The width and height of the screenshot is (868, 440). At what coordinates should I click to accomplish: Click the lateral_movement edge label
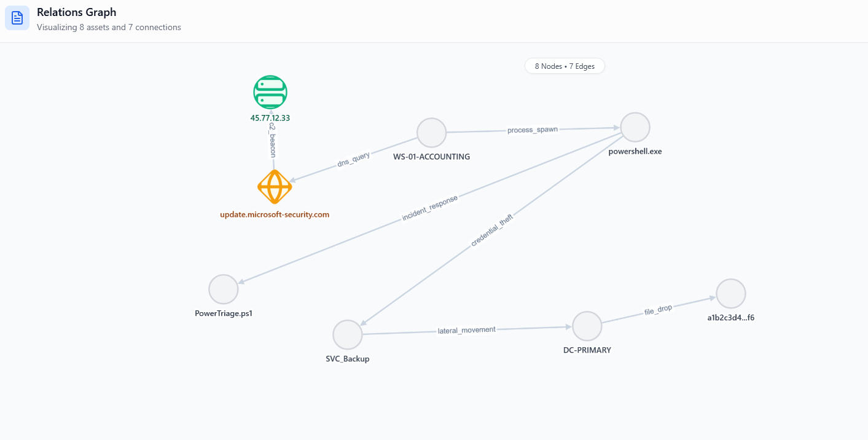point(467,330)
